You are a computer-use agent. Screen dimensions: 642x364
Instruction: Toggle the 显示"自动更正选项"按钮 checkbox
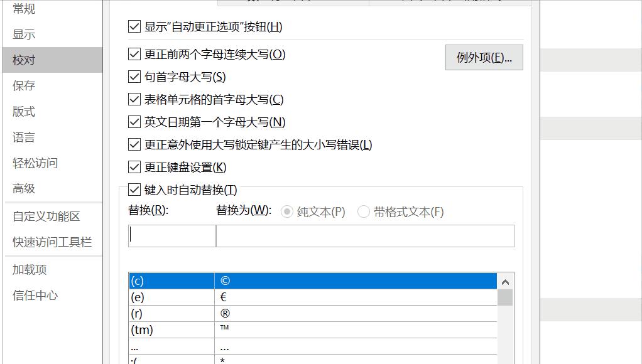click(x=134, y=26)
